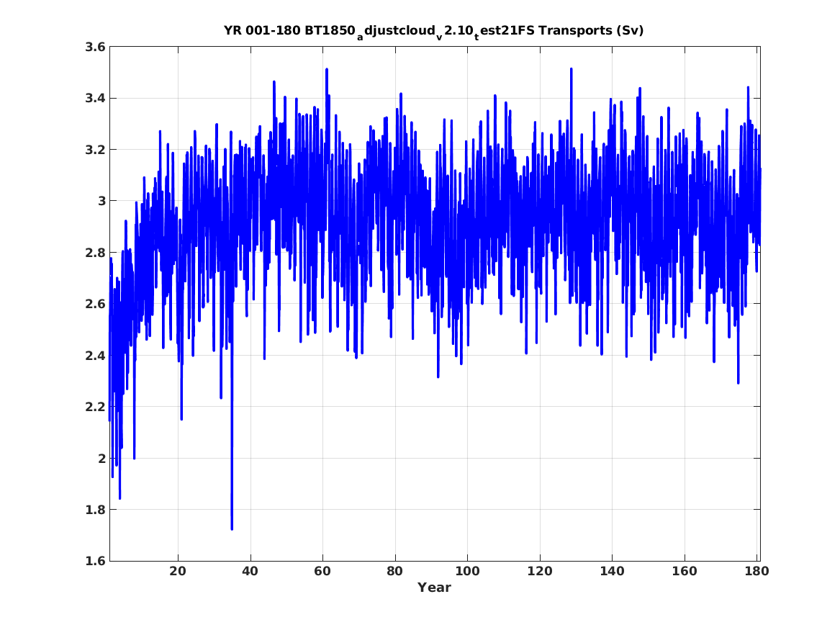
Task: Click y-axis tick label 2.6
Action: click(95, 305)
